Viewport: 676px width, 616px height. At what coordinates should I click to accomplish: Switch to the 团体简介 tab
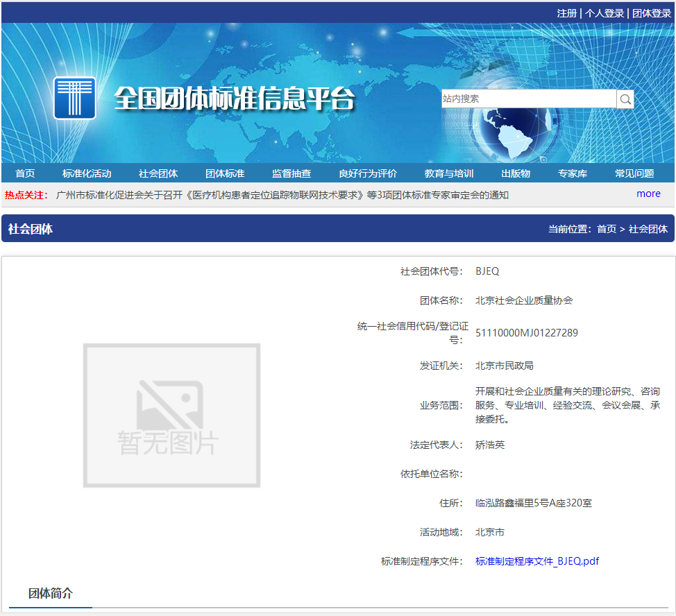(x=51, y=594)
